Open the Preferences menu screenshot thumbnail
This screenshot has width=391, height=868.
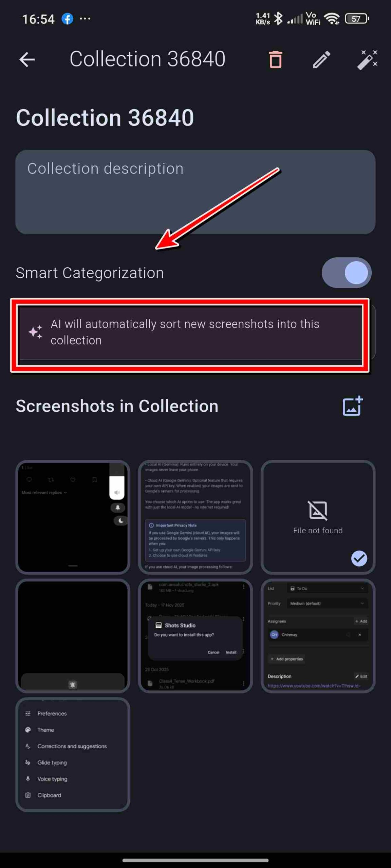(73, 754)
